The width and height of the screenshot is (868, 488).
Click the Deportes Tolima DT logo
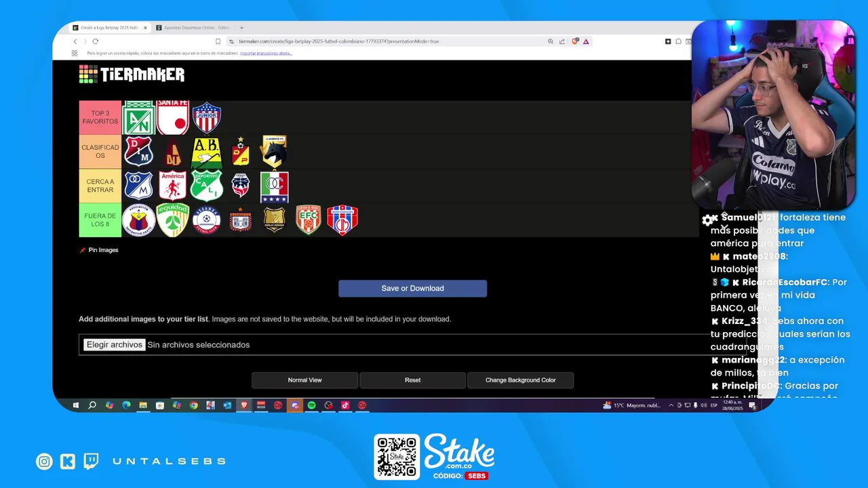[172, 152]
